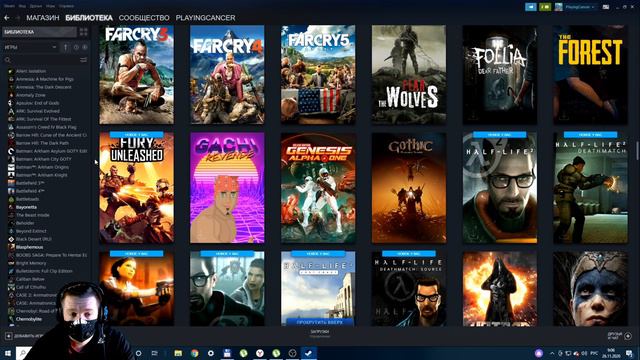Switch to Big Picture mode icon

[606, 7]
